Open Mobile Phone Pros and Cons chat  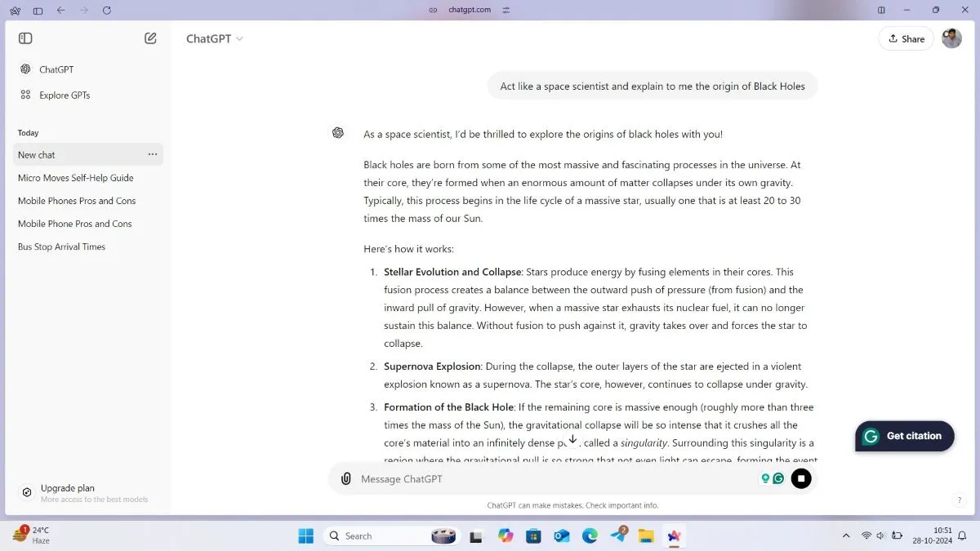(74, 223)
